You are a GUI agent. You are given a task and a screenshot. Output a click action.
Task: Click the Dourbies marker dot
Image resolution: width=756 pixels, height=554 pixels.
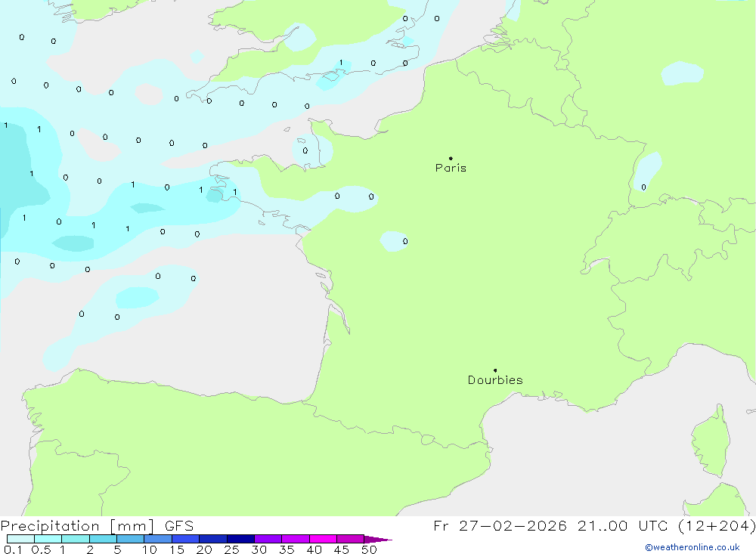tap(495, 370)
